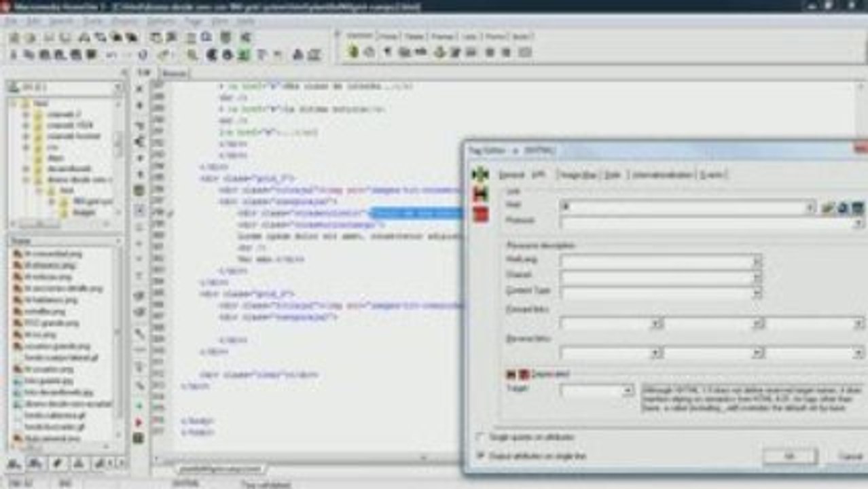868x489 pixels.
Task: Tick Single quotes on attributes checkbox
Action: tap(481, 437)
